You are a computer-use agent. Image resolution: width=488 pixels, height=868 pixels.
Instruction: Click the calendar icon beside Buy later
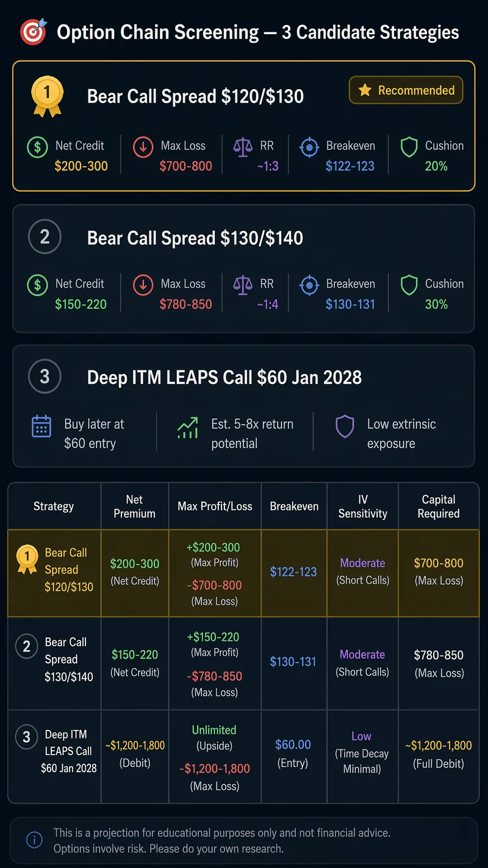click(41, 426)
